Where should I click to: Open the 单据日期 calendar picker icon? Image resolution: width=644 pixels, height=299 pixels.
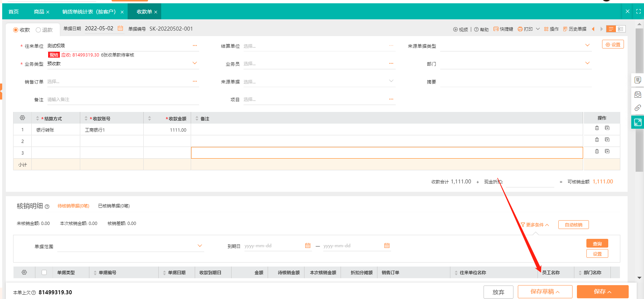pyautogui.click(x=120, y=28)
